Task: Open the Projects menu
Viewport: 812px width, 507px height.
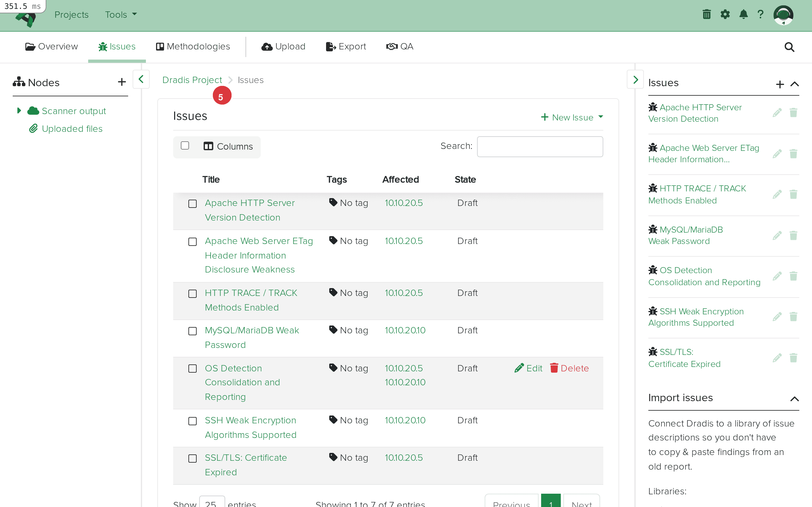Action: (71, 15)
